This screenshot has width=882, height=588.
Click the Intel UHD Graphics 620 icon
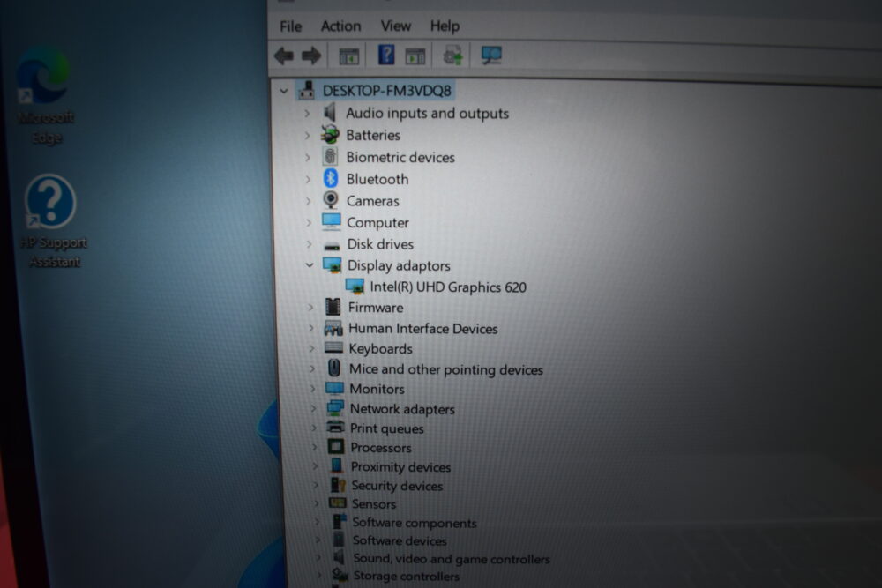click(x=355, y=287)
